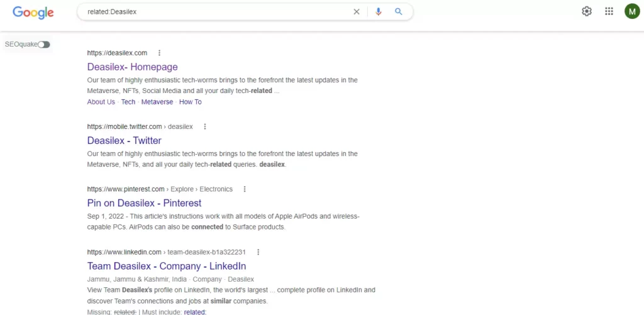Go to the Tech sitelink
644x315 pixels.
click(128, 102)
